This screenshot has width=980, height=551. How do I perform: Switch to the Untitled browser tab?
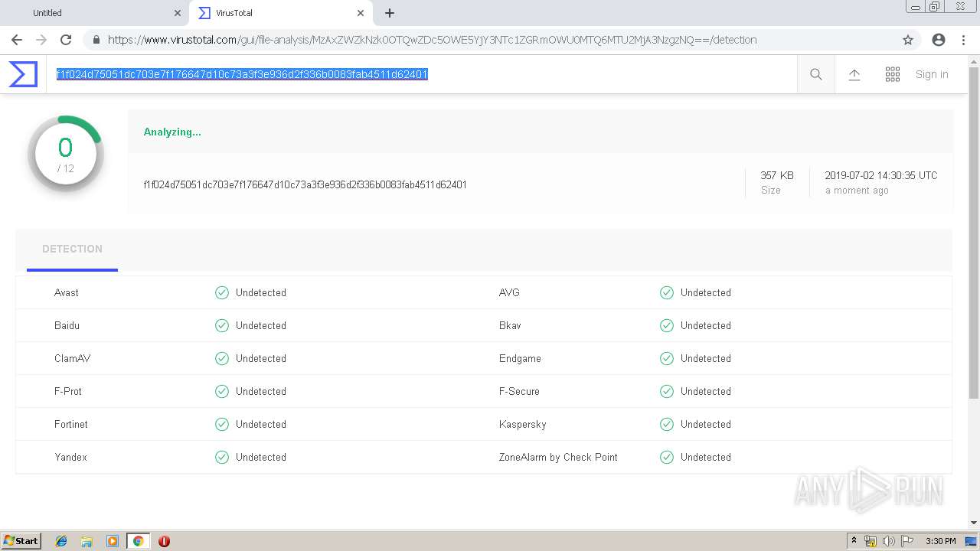96,13
